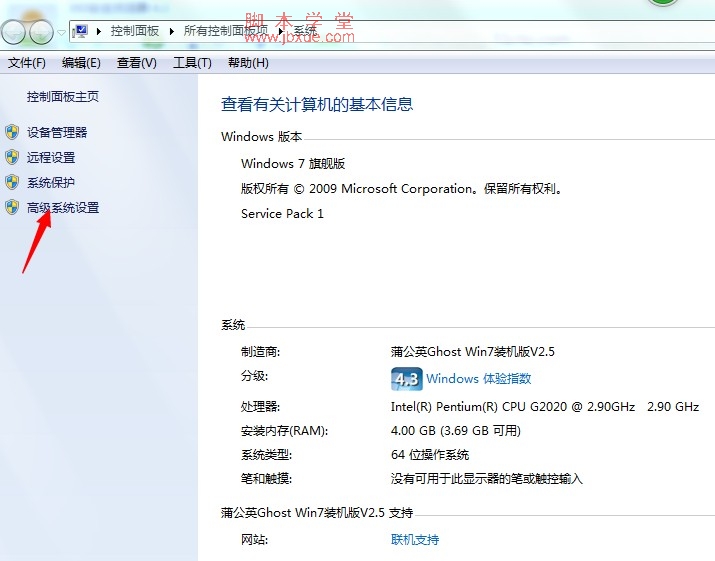The width and height of the screenshot is (715, 561).
Task: Click the 没有可用于此显示器的笔或触控输入 value
Action: tap(487, 478)
